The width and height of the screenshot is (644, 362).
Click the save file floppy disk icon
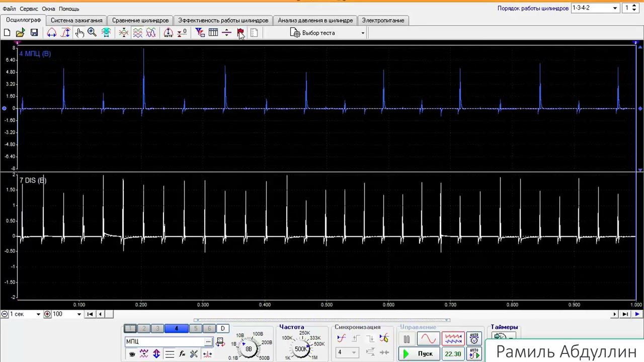[x=34, y=33]
